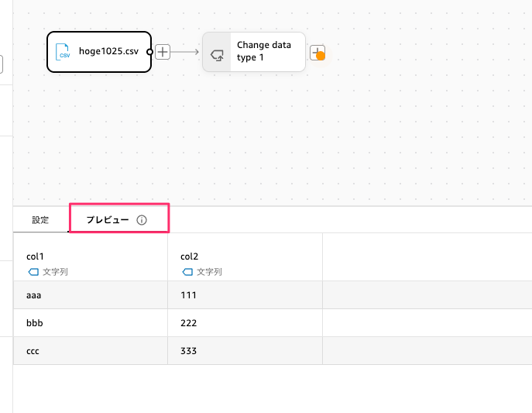
Task: Open the info icon beside プレビュー
Action: (142, 220)
